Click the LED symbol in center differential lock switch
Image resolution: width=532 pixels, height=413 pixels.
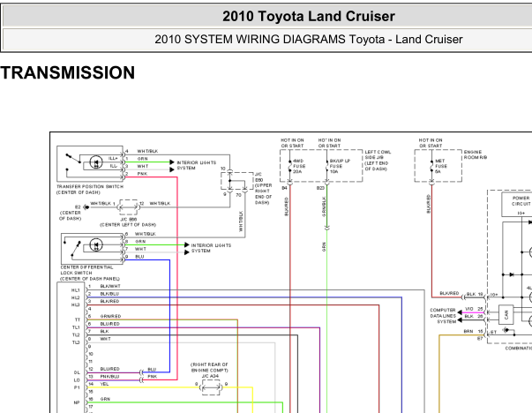coord(96,244)
